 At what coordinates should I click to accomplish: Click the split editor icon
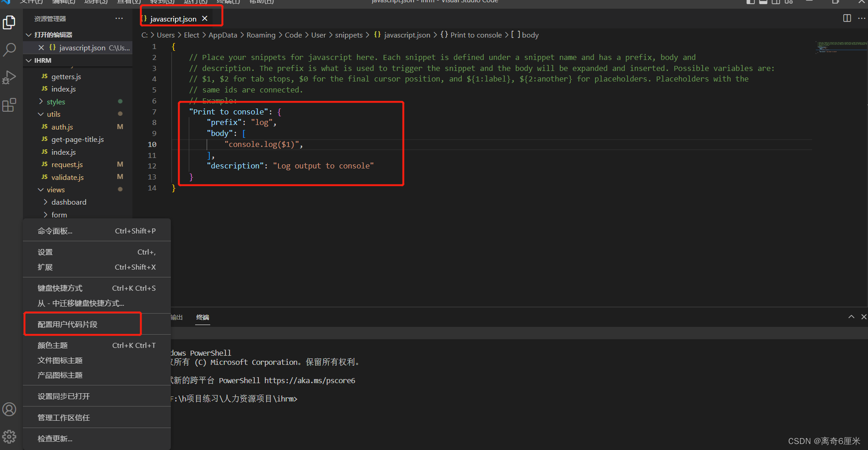(847, 18)
